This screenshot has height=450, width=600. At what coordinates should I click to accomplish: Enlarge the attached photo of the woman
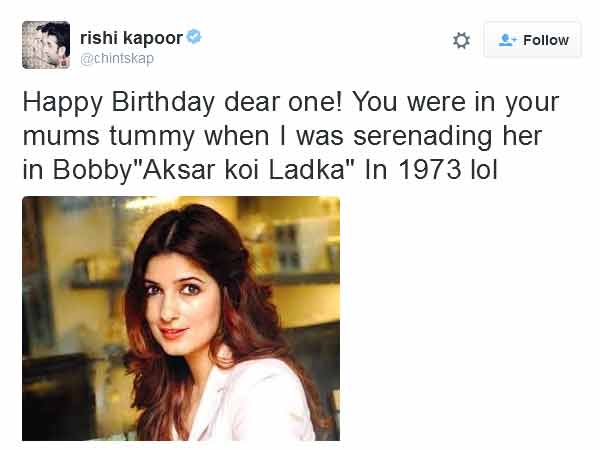tap(181, 318)
